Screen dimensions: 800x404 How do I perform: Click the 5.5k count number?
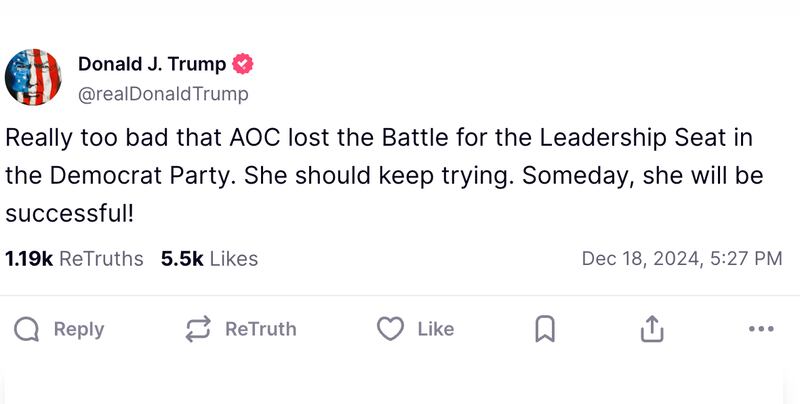point(182,259)
